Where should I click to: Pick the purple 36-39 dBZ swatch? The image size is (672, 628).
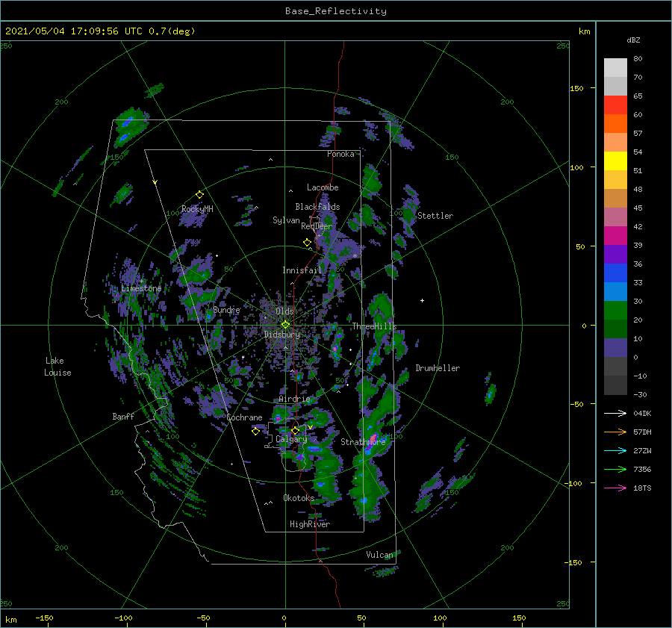(x=615, y=254)
